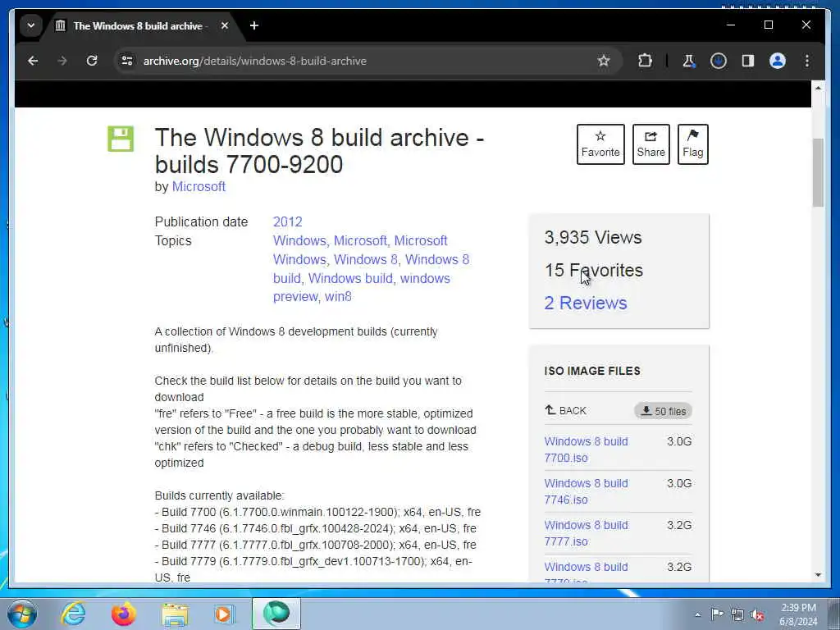Open Windows Media Player from taskbar

coord(224,614)
